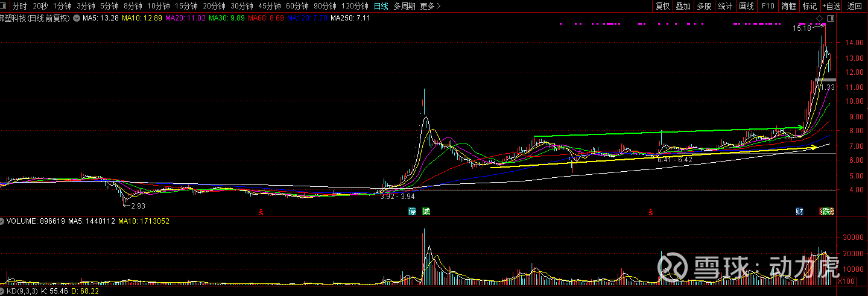Image resolution: width=868 pixels, height=296 pixels.
Task: Switch to 分时 intraday view
Action: click(20, 6)
